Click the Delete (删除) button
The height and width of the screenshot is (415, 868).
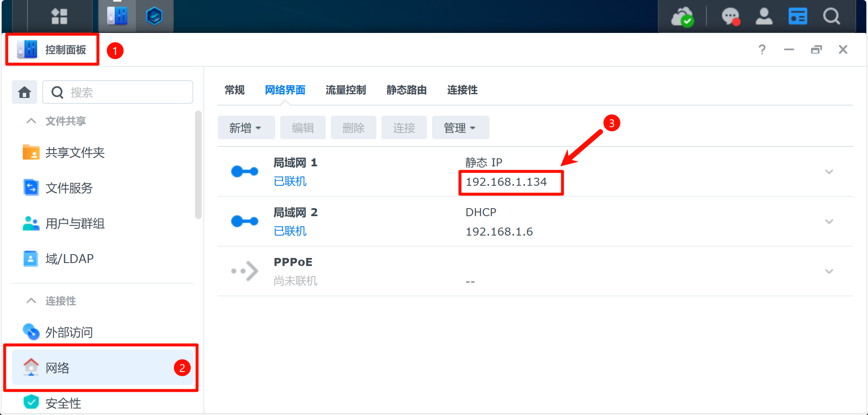coord(353,127)
